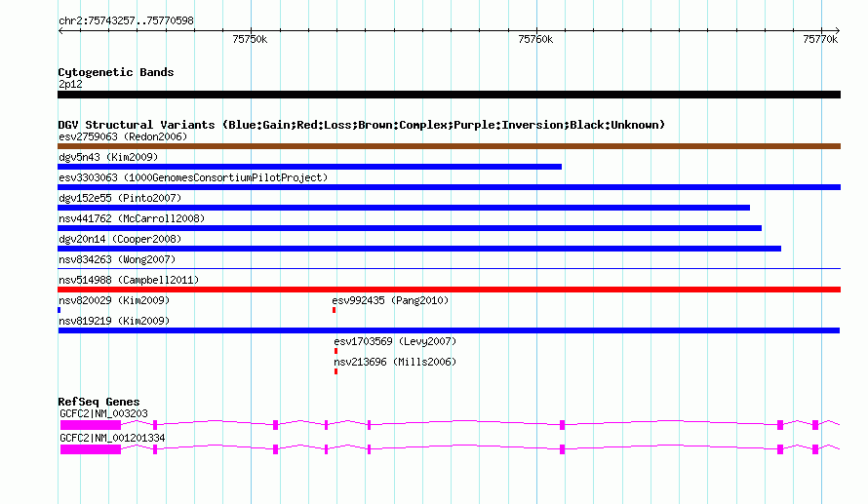Click the 2p12 band label
Screen dimensions: 868x504
pos(70,84)
